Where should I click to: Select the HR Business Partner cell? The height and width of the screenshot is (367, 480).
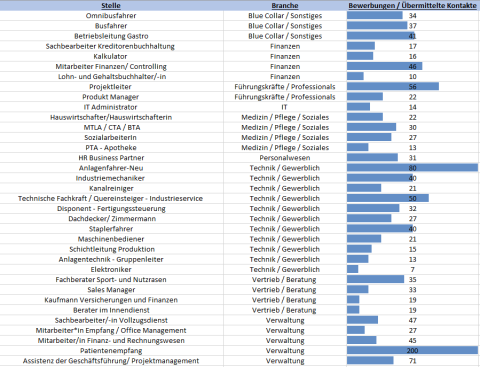(111, 158)
